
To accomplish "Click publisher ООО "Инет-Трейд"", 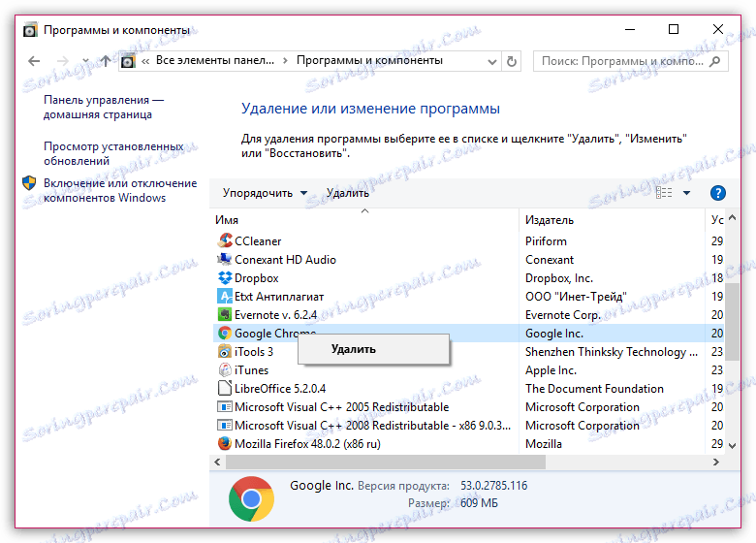I will (x=576, y=297).
